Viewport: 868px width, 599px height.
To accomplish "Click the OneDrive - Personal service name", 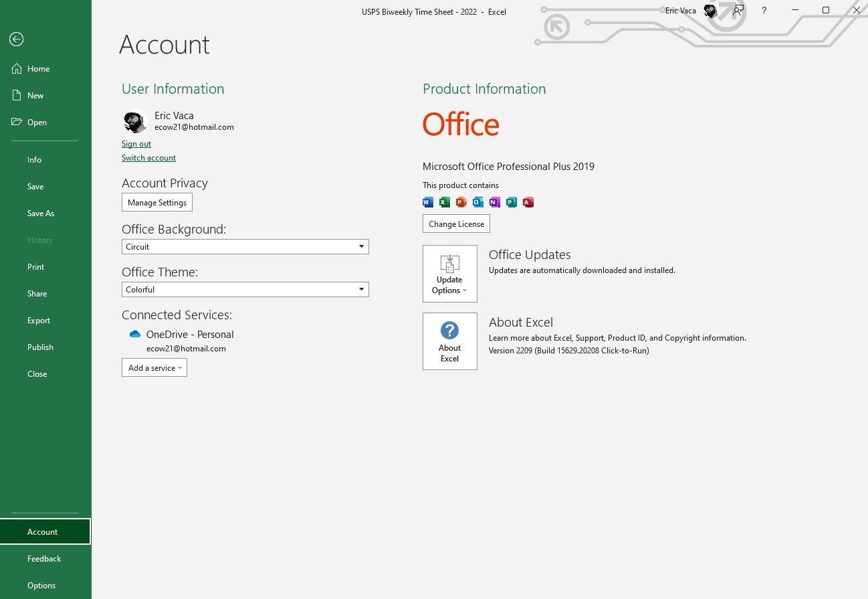I will 190,335.
